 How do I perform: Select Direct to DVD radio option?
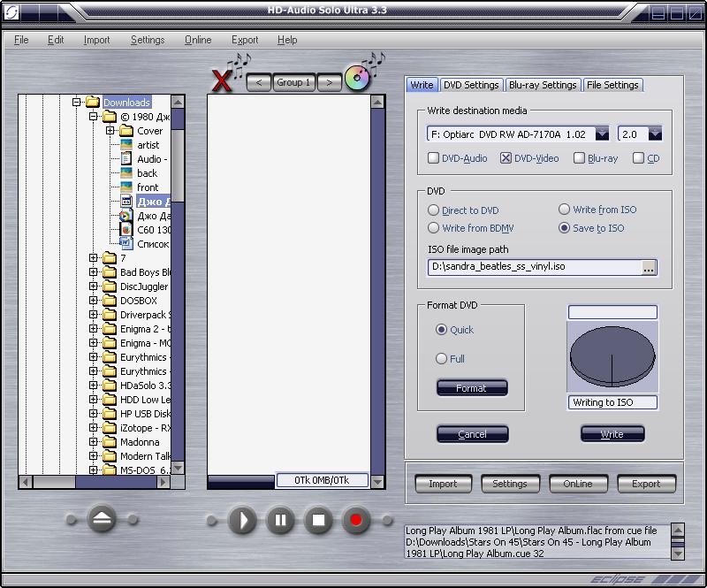pyautogui.click(x=433, y=210)
